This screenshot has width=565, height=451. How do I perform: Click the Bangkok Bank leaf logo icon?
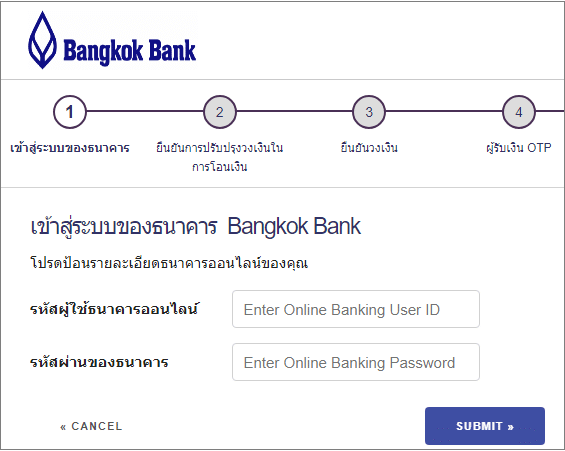pyautogui.click(x=43, y=40)
